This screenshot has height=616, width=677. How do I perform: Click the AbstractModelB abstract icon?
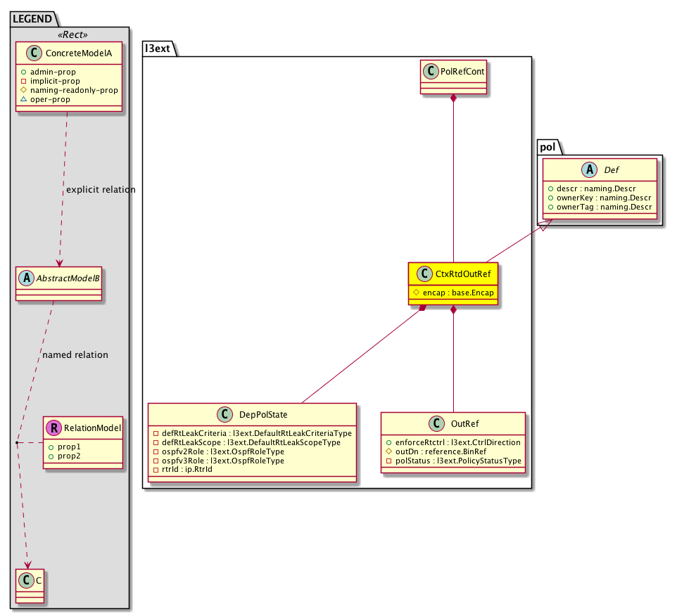pos(26,277)
